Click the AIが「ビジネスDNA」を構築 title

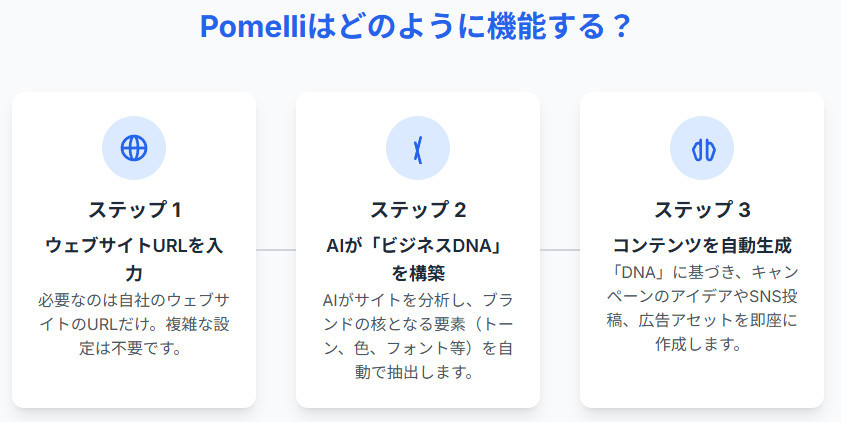click(x=418, y=259)
